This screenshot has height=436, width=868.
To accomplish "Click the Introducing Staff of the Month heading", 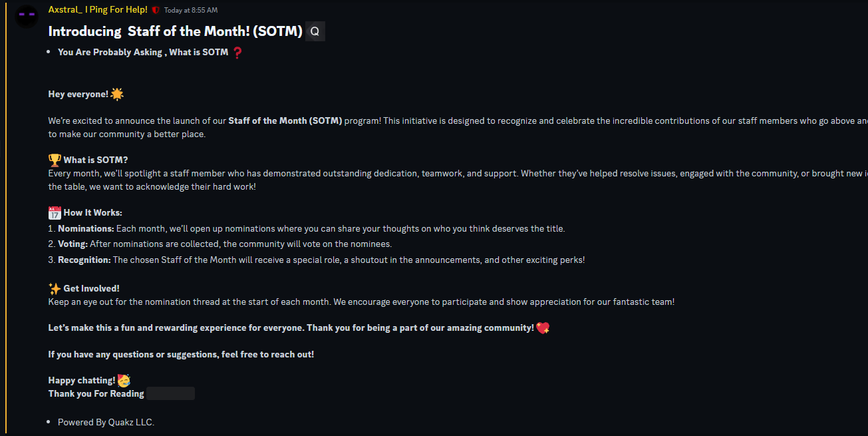I will click(x=176, y=31).
